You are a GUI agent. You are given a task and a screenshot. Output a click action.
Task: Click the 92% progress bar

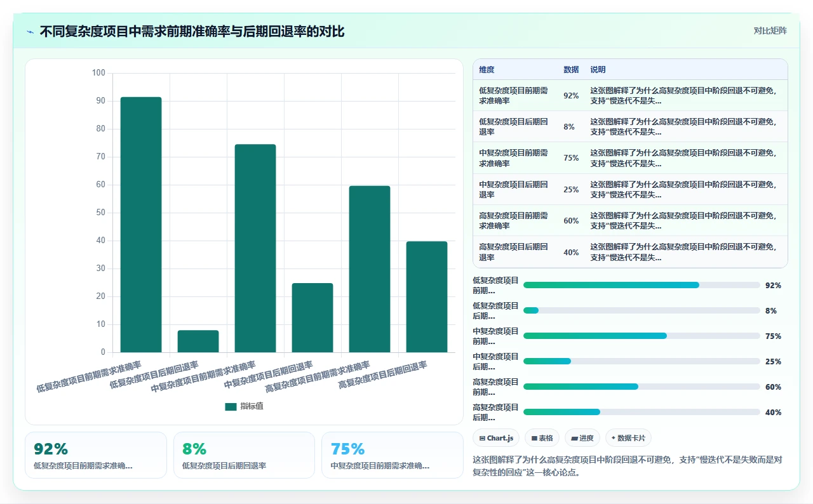coord(642,285)
